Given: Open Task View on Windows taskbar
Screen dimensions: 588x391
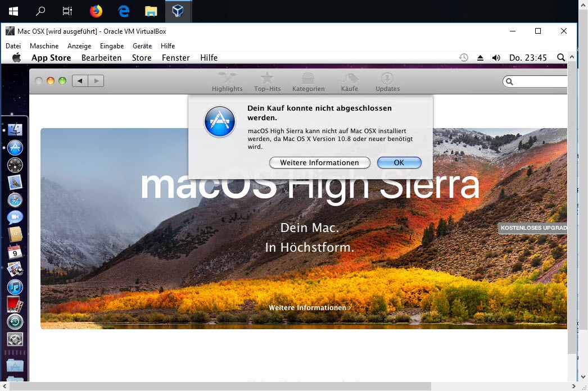Looking at the screenshot, I should click(67, 11).
